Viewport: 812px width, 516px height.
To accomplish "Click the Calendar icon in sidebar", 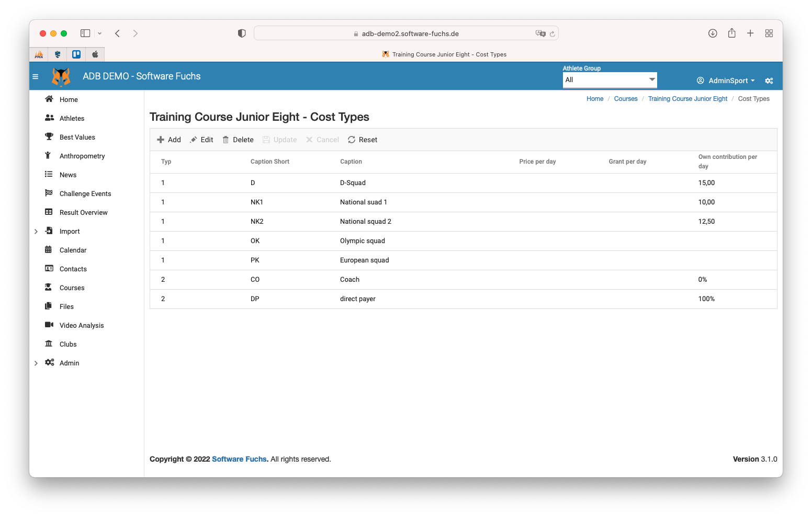I will tap(48, 249).
